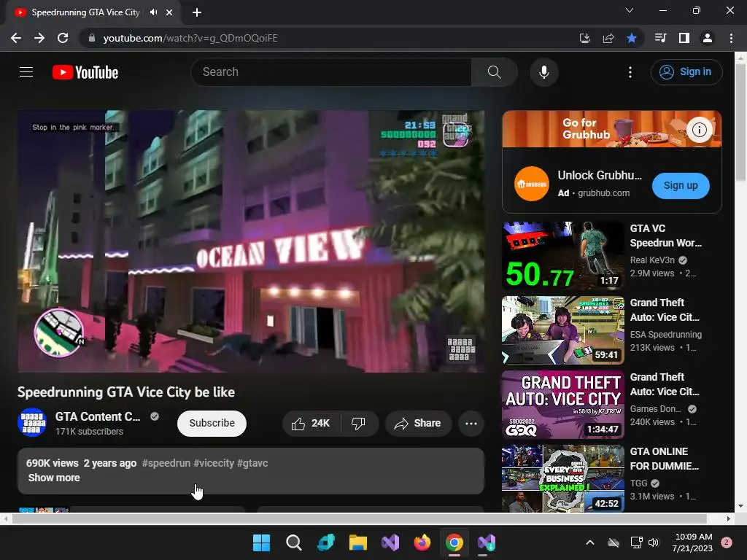Image resolution: width=747 pixels, height=560 pixels.
Task: Click the search magnifier button
Action: (x=495, y=72)
